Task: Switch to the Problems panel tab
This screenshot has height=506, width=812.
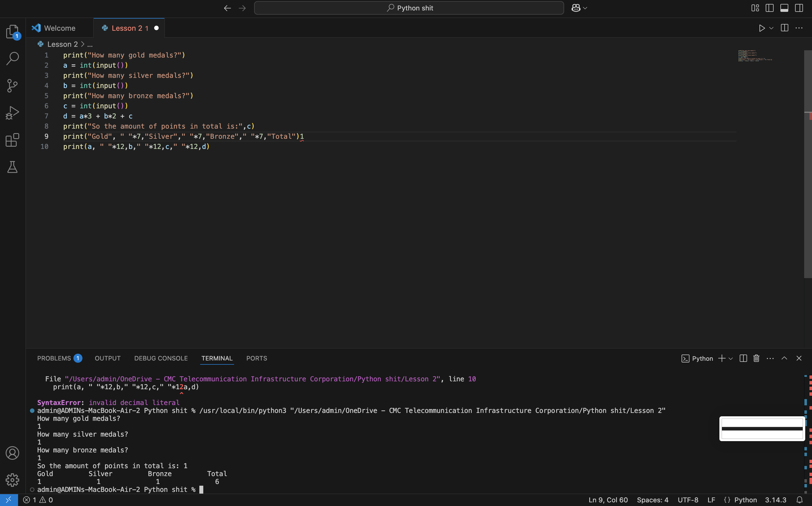Action: 54,358
